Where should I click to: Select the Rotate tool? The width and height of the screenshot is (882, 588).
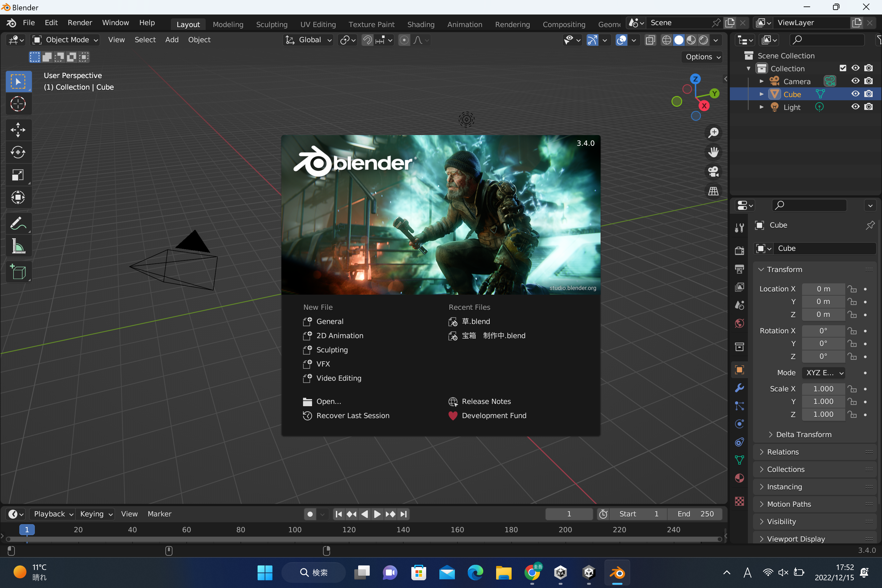(18, 152)
